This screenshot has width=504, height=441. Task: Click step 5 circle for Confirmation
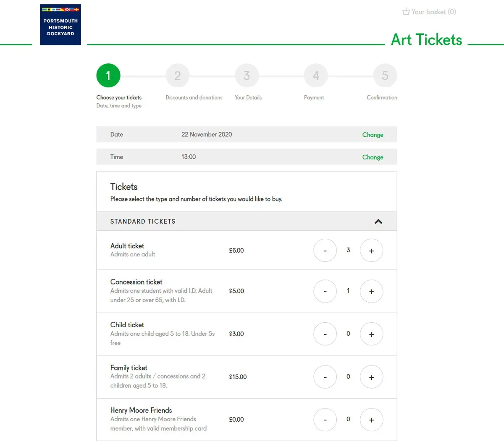[x=385, y=76]
